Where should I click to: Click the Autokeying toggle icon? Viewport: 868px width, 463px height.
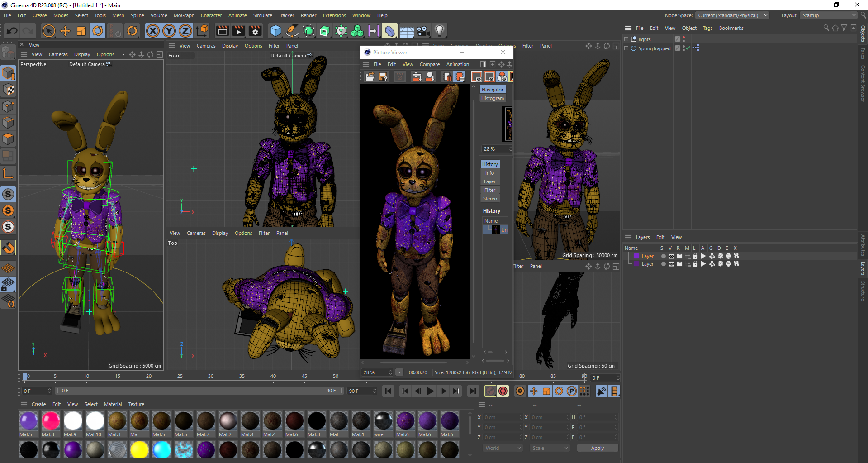[503, 391]
